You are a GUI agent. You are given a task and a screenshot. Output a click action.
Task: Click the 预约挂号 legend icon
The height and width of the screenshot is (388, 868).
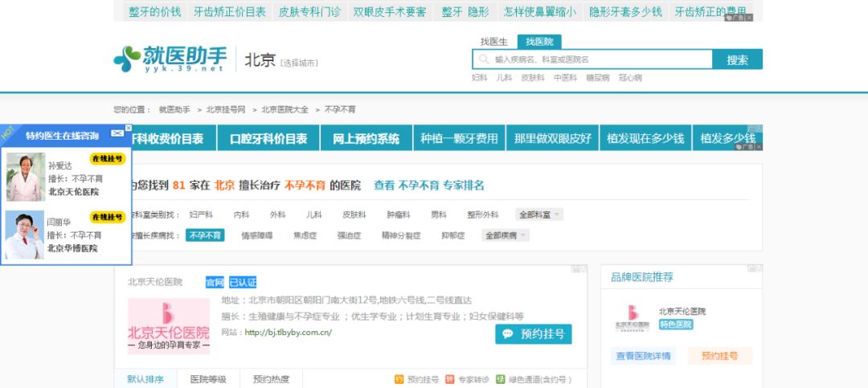point(399,379)
